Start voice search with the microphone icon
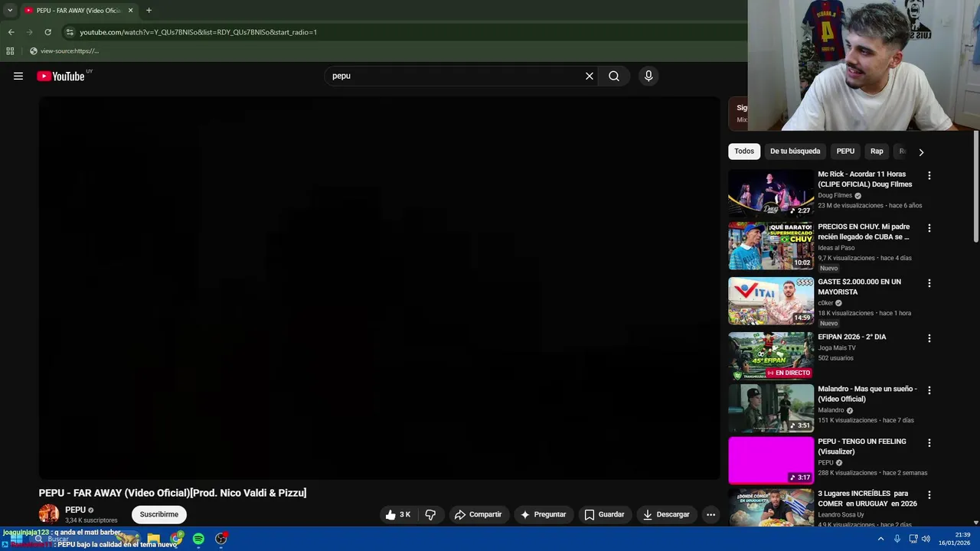 tap(648, 76)
